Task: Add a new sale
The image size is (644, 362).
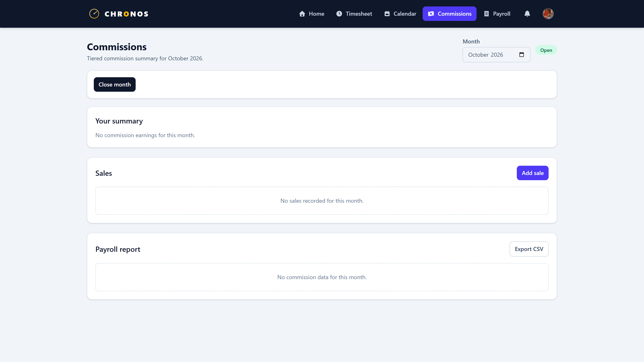Action: click(533, 173)
